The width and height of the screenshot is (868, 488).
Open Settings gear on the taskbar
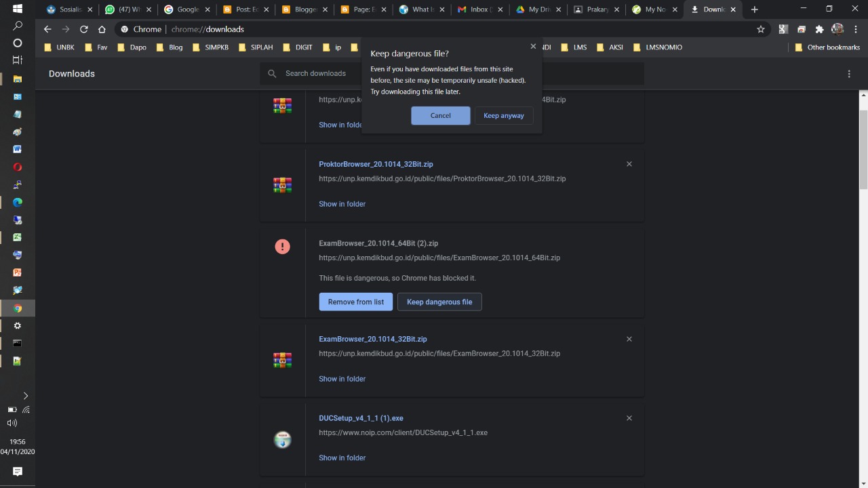(18, 326)
